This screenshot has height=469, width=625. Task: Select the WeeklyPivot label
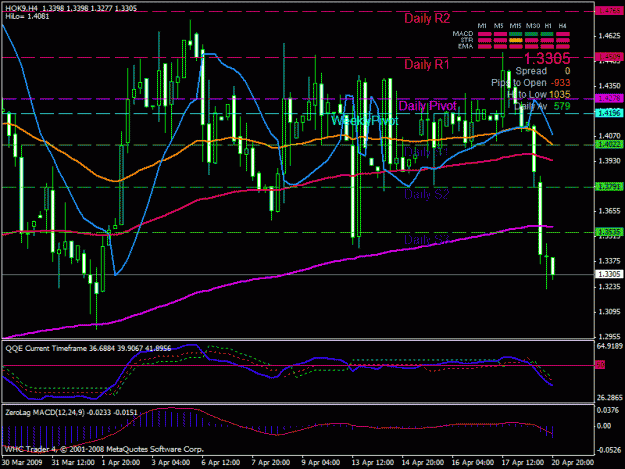tap(365, 120)
